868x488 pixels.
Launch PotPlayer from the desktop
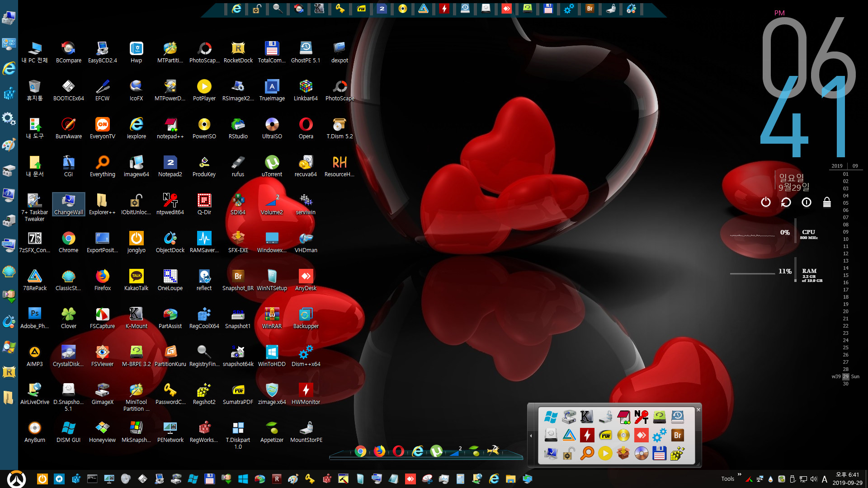(x=204, y=90)
